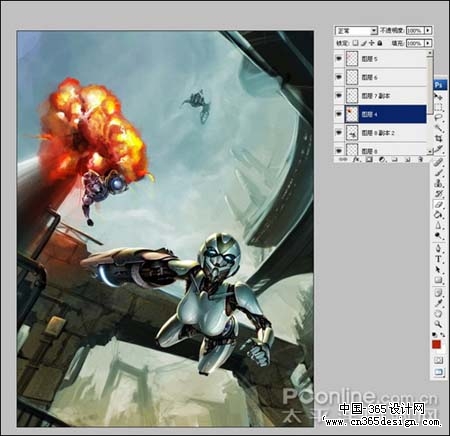Toggle visibility of layer 图层 7 副本
Screen dimensions: 450x436
[339, 96]
